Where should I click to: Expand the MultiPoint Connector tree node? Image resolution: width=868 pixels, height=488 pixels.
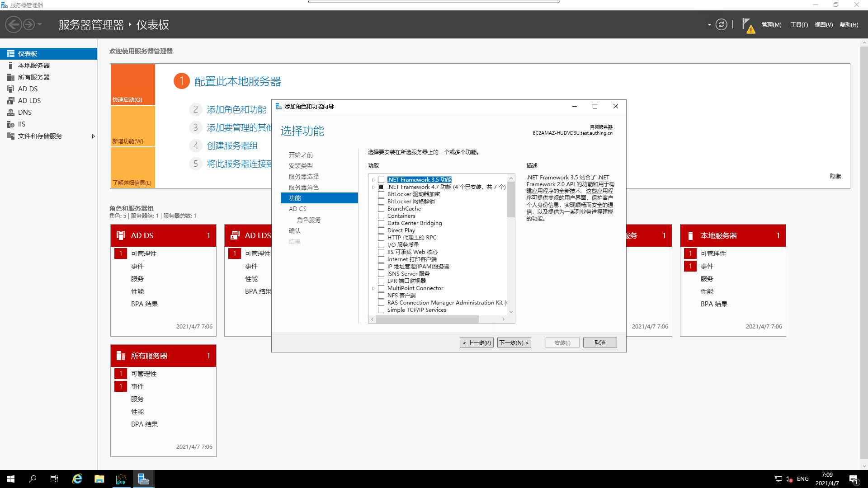373,288
